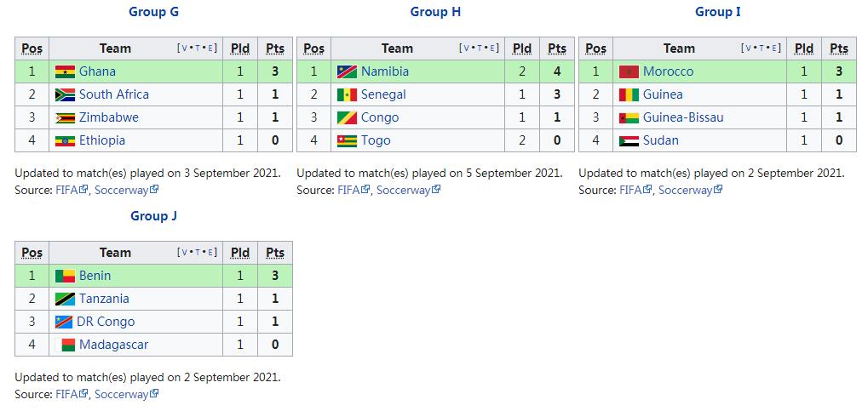868x411 pixels.
Task: Click the Togo flag icon
Action: (347, 140)
